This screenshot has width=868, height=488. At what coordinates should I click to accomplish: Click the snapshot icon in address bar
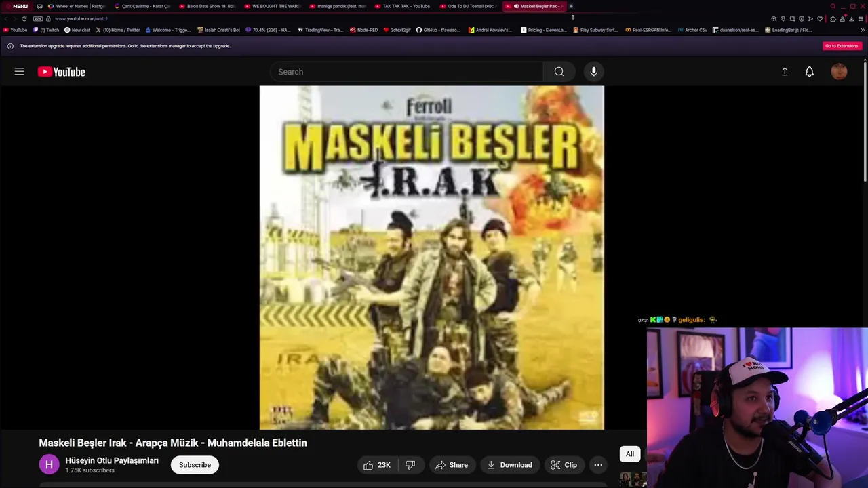(792, 18)
